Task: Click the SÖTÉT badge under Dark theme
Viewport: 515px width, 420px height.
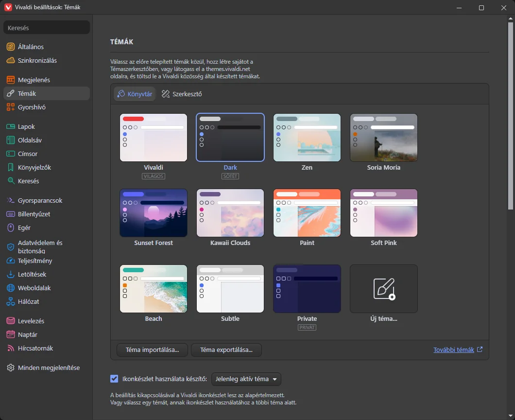Action: point(230,176)
